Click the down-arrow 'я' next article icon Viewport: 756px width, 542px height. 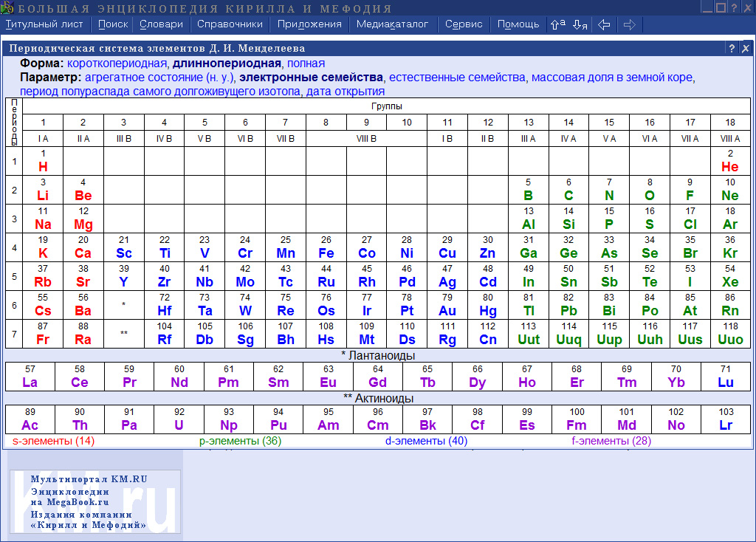580,24
